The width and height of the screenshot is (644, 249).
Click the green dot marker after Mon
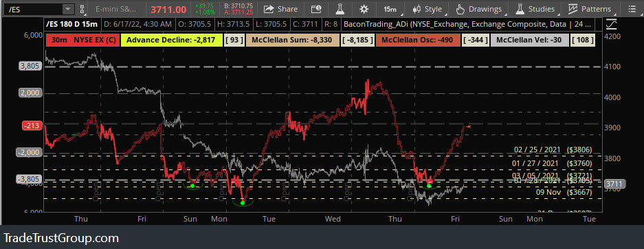pyautogui.click(x=243, y=202)
